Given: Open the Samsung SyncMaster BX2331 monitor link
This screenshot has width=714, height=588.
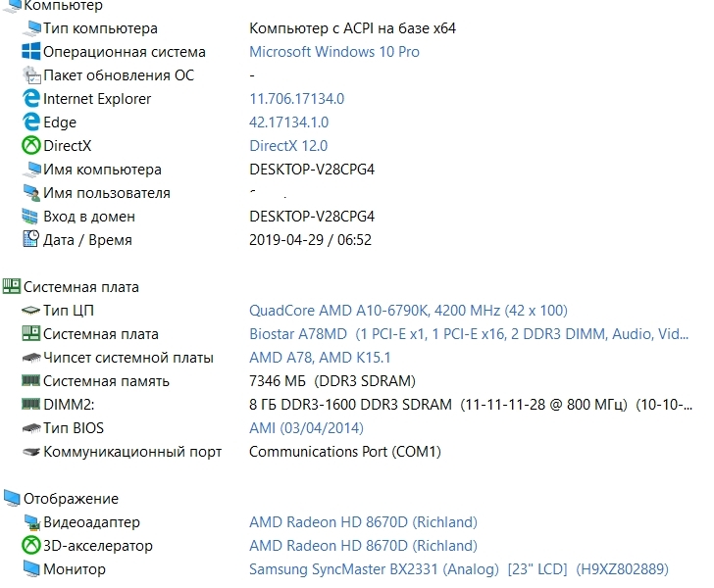Looking at the screenshot, I should pyautogui.click(x=459, y=569).
